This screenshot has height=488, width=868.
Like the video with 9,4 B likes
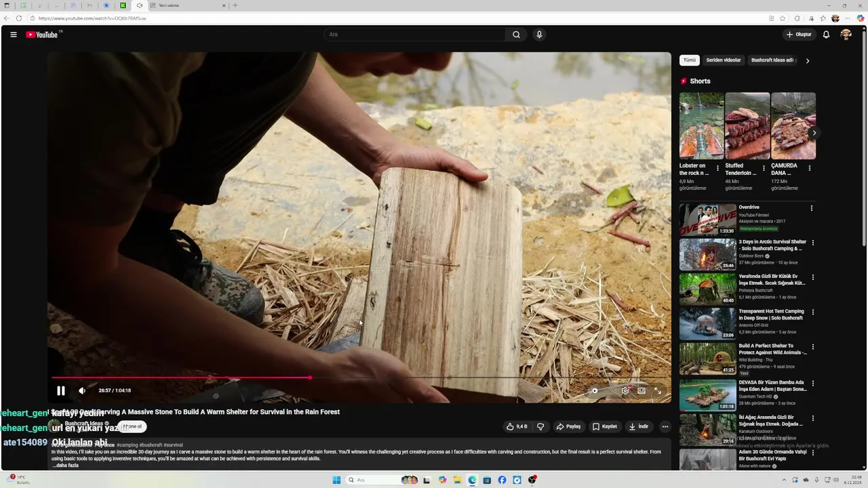tap(517, 426)
